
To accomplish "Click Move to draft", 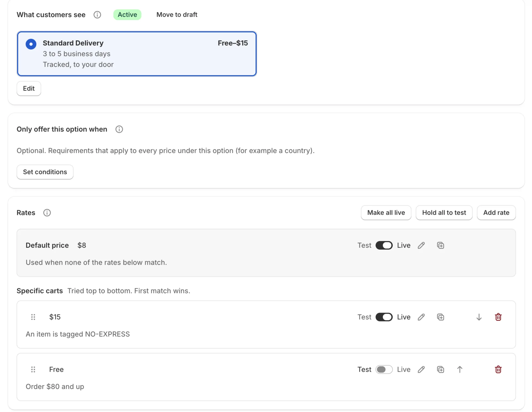I will pyautogui.click(x=177, y=15).
